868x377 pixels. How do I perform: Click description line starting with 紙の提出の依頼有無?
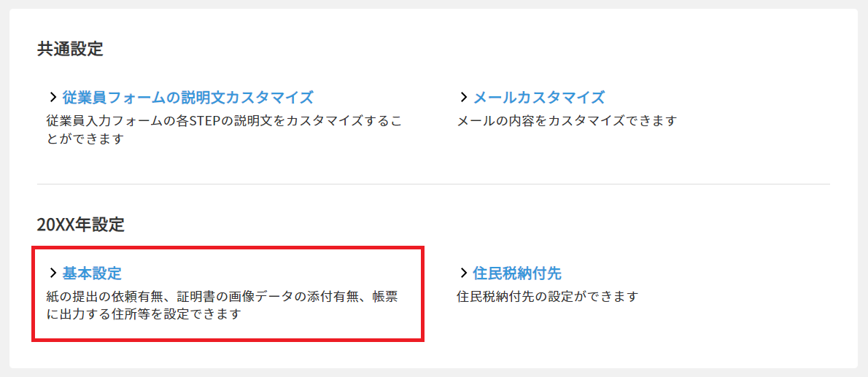click(222, 297)
